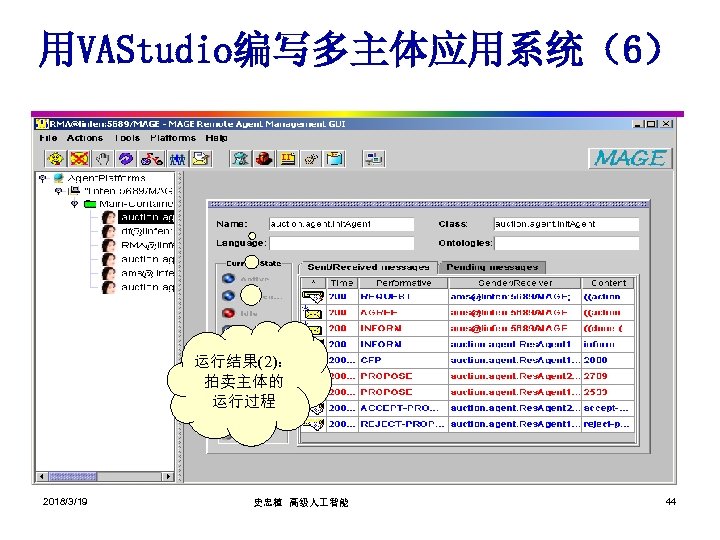Click the AGREE performative cell
This screenshot has height=540, width=720.
click(403, 313)
